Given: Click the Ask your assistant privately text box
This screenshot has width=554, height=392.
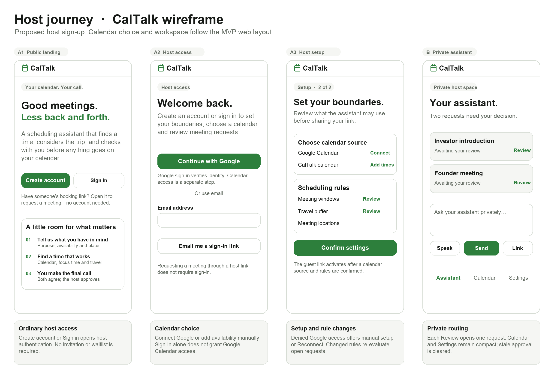Looking at the screenshot, I should [481, 220].
